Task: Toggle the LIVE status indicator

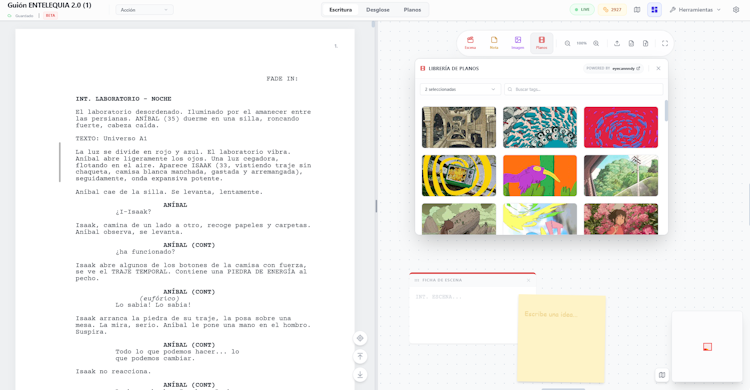Action: click(x=582, y=10)
